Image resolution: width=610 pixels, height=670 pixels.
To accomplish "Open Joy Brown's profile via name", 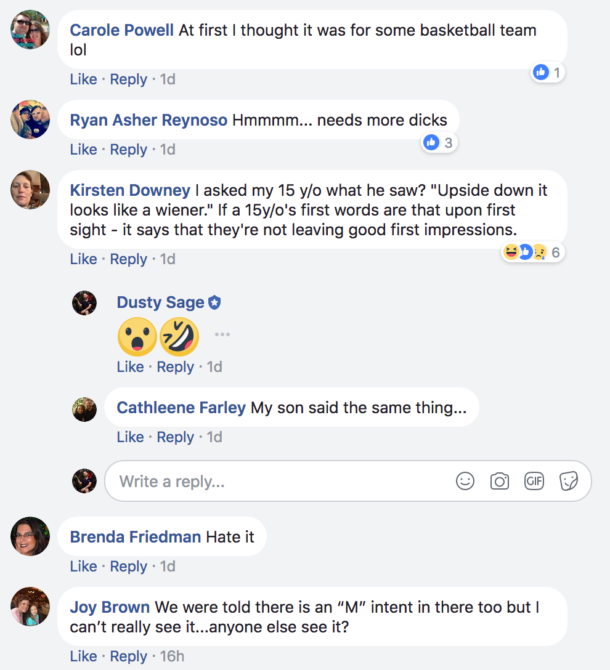I will pyautogui.click(x=110, y=607).
